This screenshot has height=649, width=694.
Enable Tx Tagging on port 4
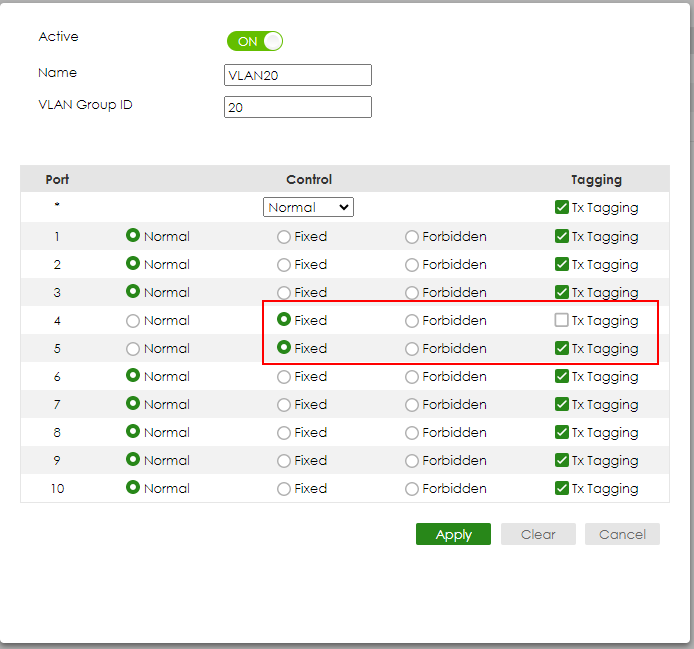(562, 321)
